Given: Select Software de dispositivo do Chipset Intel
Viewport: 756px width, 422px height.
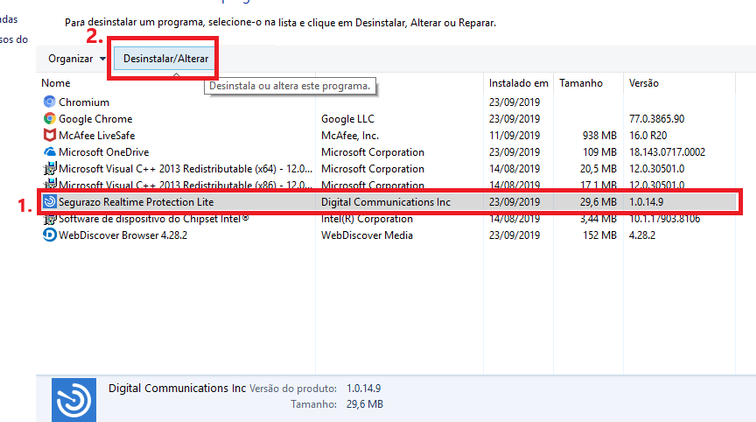Looking at the screenshot, I should tap(153, 218).
